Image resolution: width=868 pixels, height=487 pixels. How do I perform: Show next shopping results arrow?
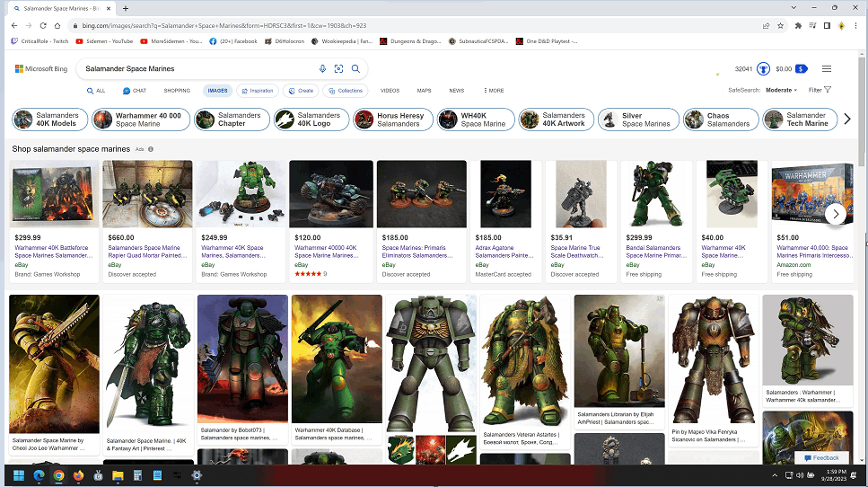tap(836, 214)
